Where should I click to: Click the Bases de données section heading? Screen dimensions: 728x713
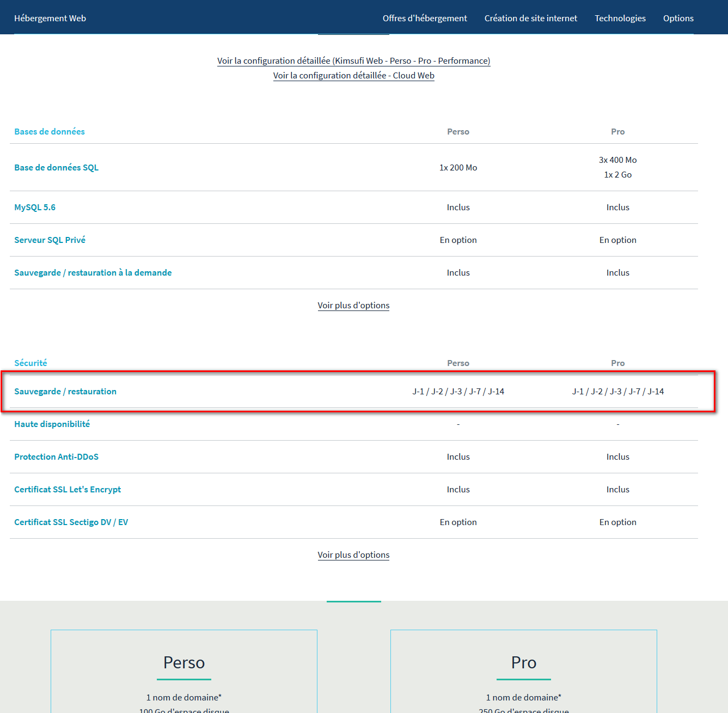click(50, 131)
